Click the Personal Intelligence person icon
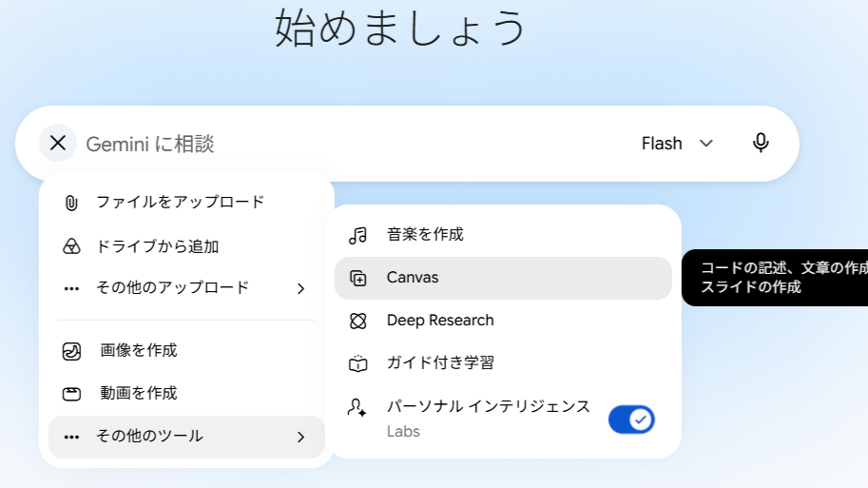Screen dimensions: 868x488 [357, 408]
